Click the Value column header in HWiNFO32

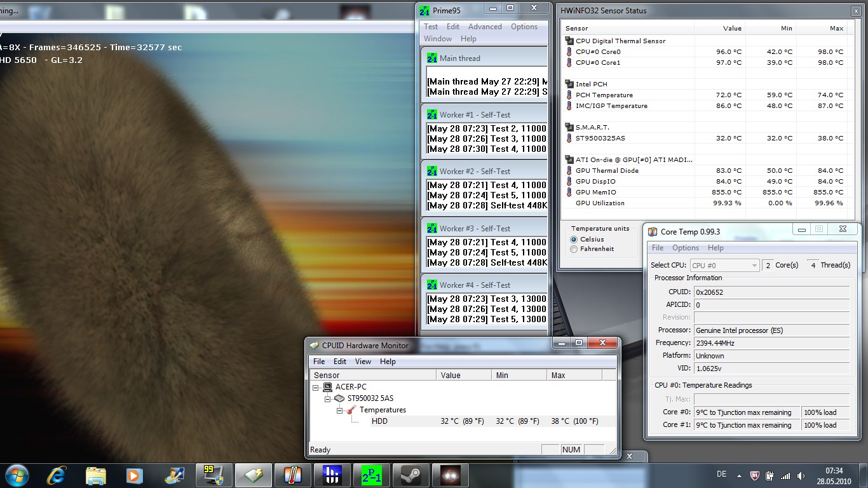tap(719, 28)
